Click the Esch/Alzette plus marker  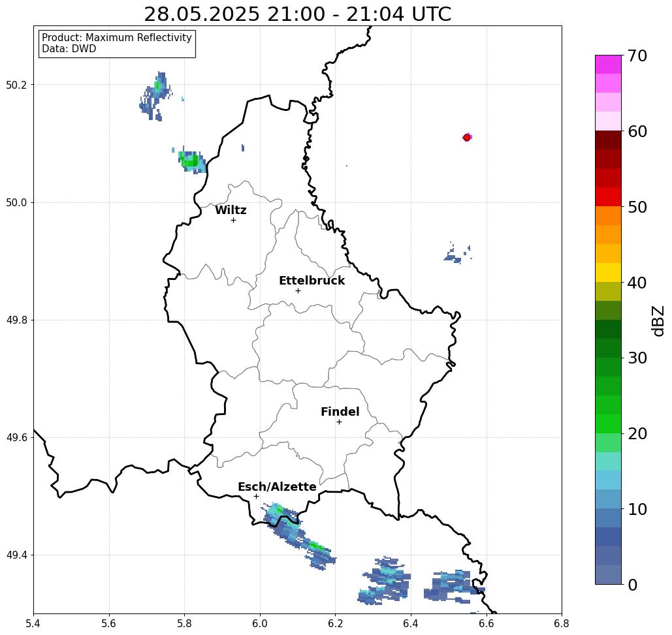coord(256,496)
